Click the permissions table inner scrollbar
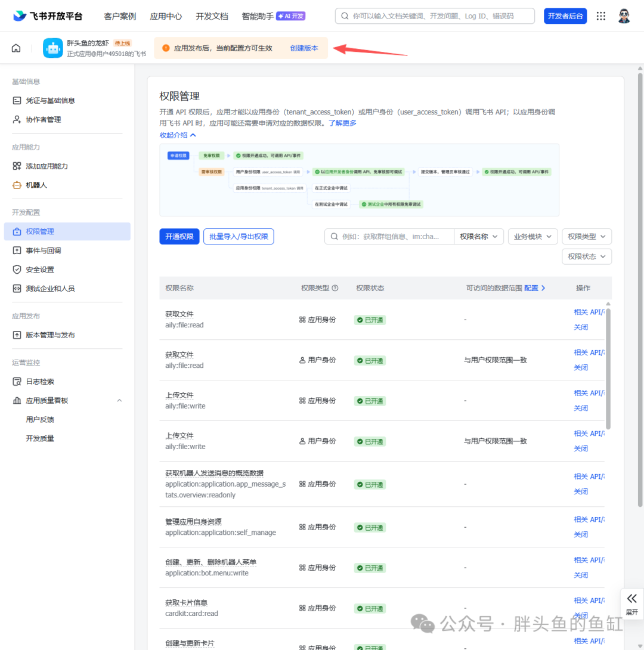Viewport: 644px width, 650px height. coord(608,369)
